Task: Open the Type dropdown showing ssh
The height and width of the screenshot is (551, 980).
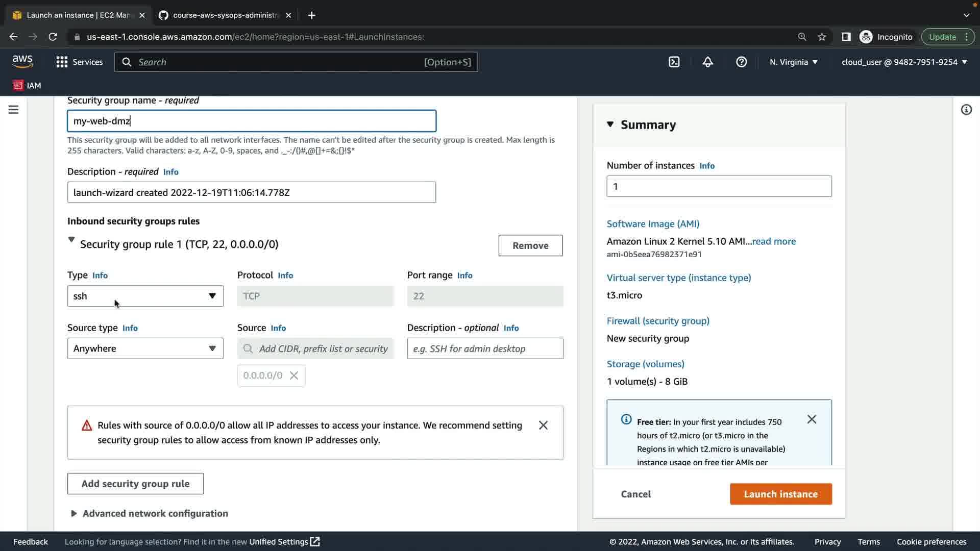Action: 145,296
